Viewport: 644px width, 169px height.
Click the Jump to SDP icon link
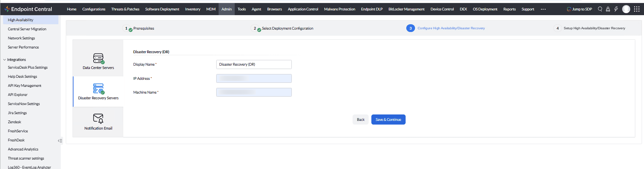(x=580, y=9)
